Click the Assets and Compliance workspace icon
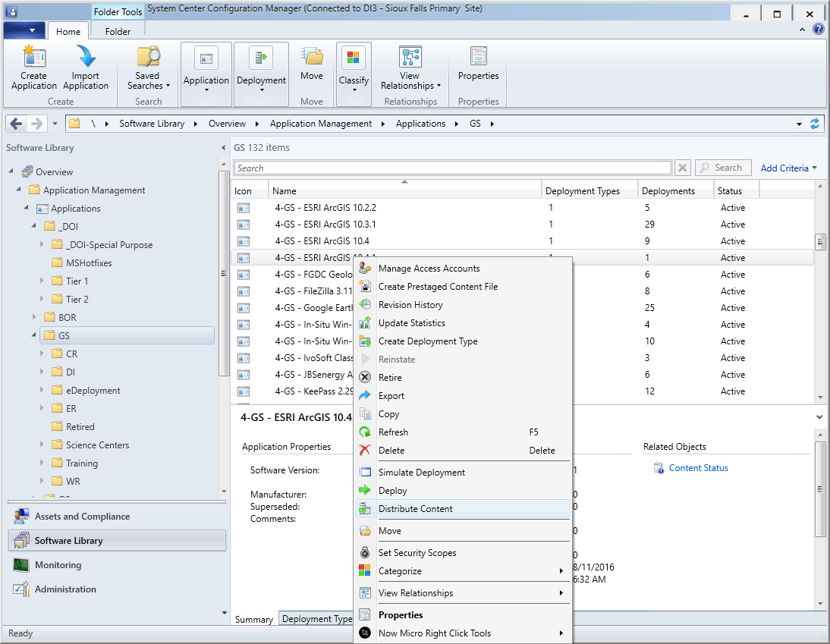This screenshot has width=830, height=644. (x=22, y=517)
